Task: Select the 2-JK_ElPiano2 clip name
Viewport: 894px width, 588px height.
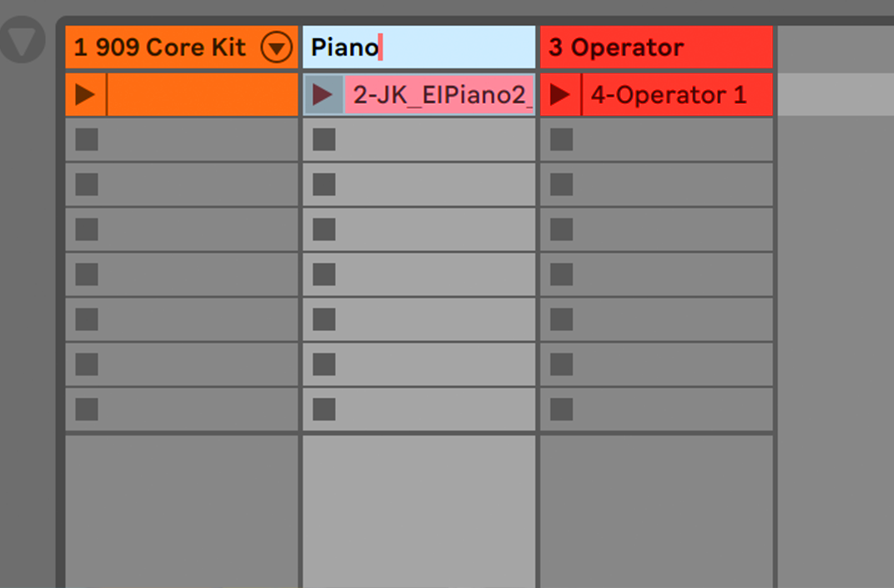Action: pos(440,95)
